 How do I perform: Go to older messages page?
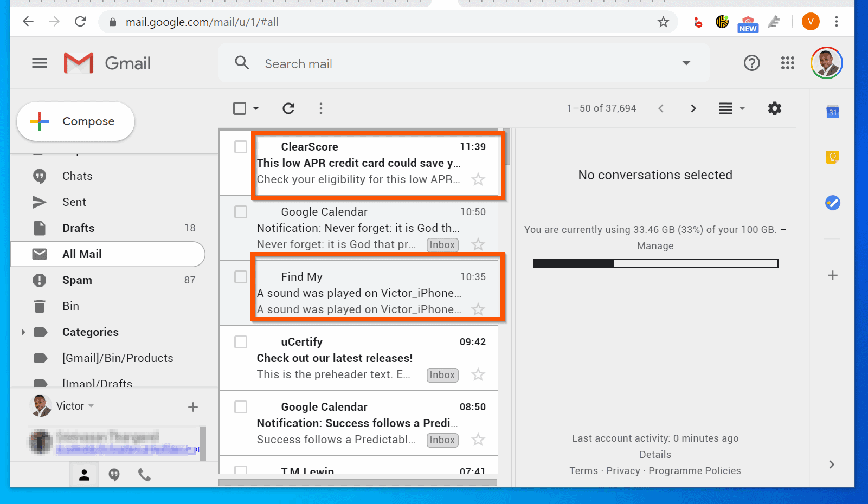tap(693, 108)
